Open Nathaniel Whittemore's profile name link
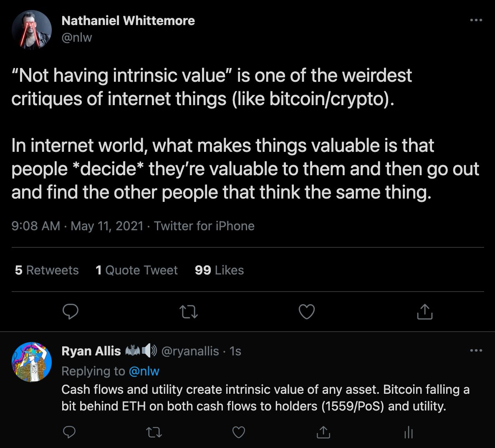This screenshot has width=495, height=448. click(128, 20)
